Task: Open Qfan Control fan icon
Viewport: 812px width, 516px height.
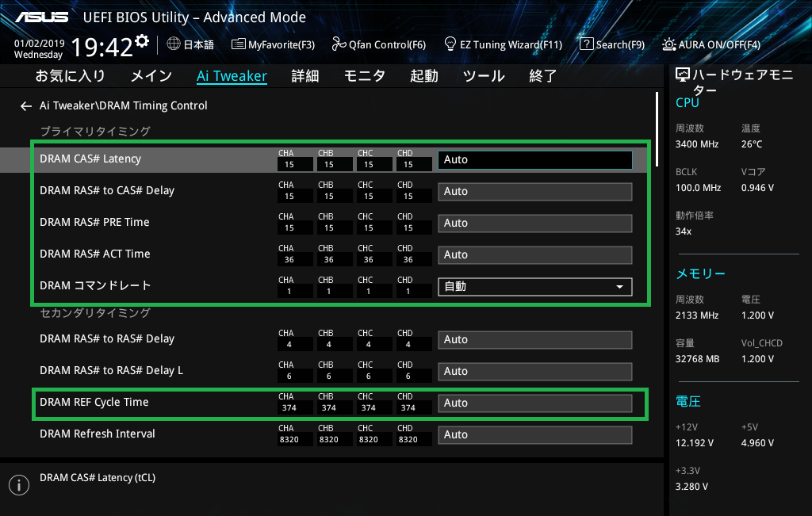Action: point(339,44)
